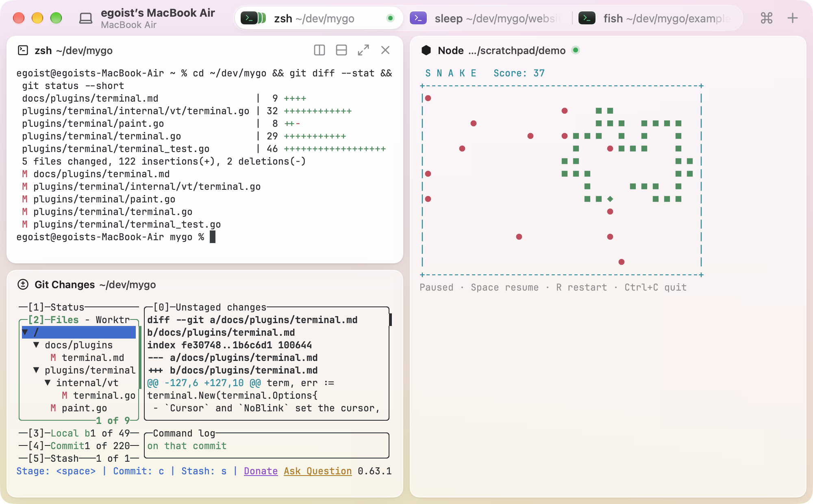Image resolution: width=813 pixels, height=504 pixels.
Task: Click the 'Space resume' hint in the Snake game
Action: (x=505, y=287)
